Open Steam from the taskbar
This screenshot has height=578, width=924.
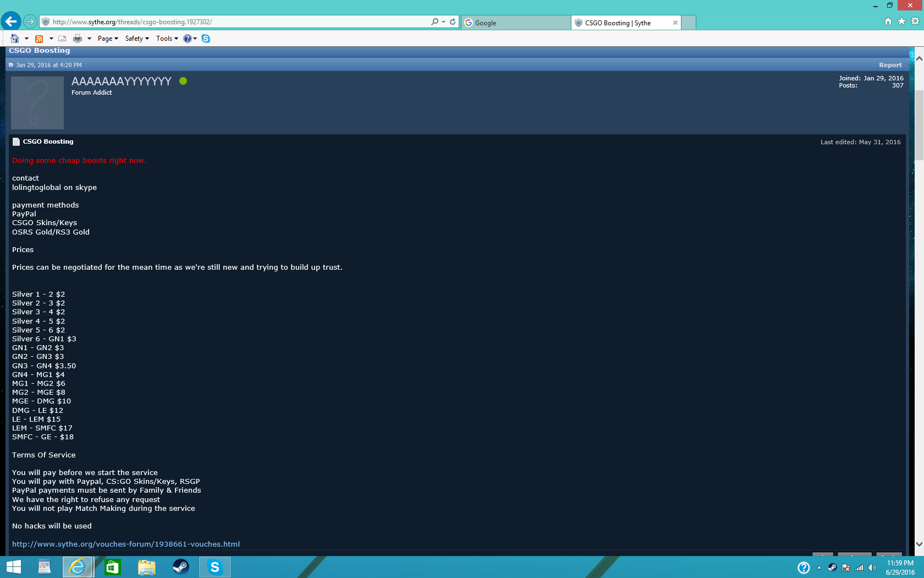pos(181,567)
